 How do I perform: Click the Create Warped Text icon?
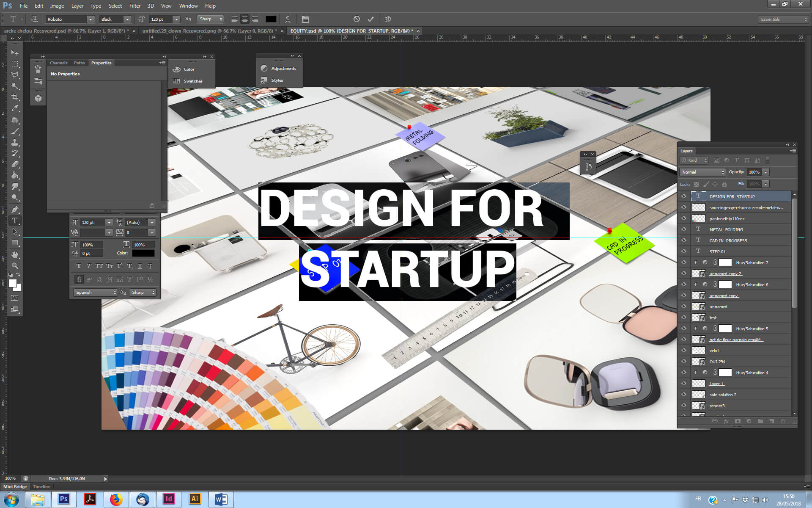[x=288, y=19]
